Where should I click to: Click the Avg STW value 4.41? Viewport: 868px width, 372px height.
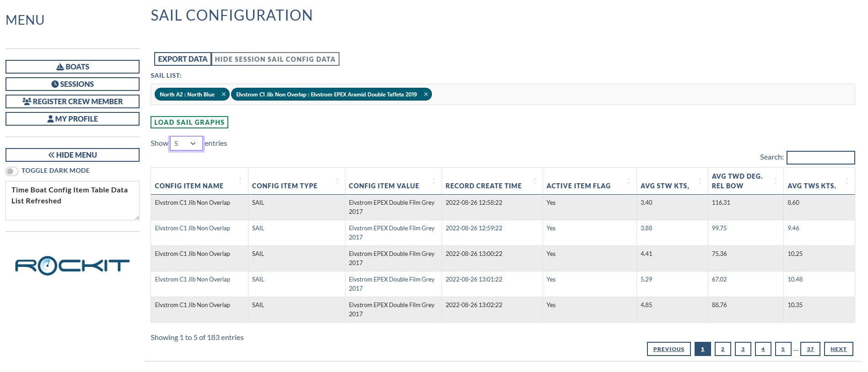coord(646,254)
